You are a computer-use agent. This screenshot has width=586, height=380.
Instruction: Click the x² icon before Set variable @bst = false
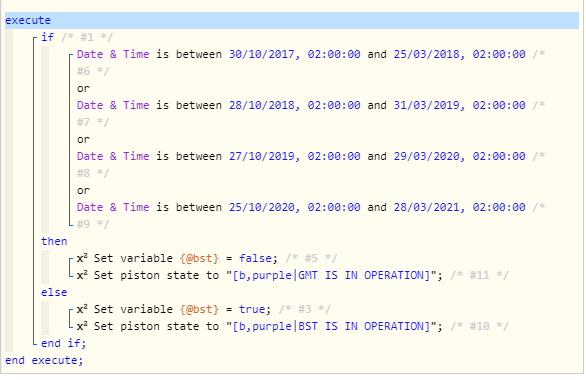[x=82, y=258]
